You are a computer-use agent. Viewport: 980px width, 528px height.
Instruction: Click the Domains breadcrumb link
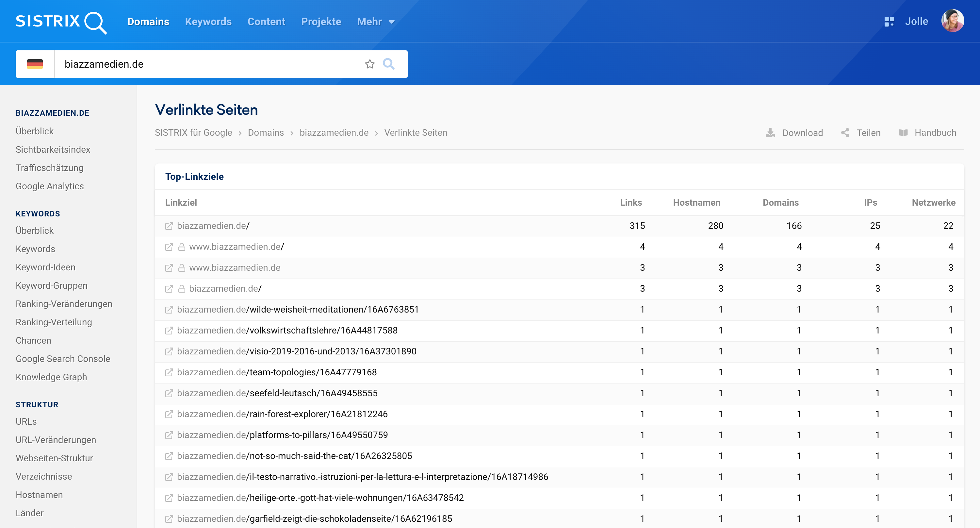coord(266,132)
